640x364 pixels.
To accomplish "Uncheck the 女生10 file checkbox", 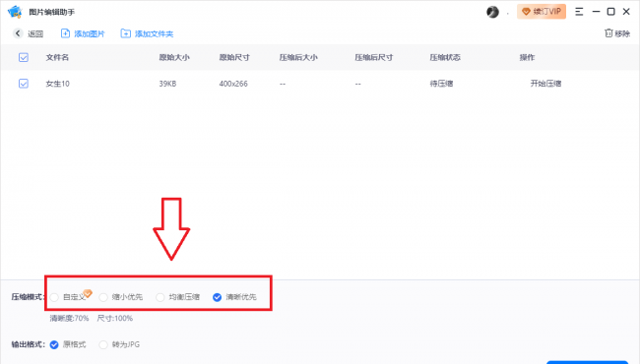I will 24,84.
